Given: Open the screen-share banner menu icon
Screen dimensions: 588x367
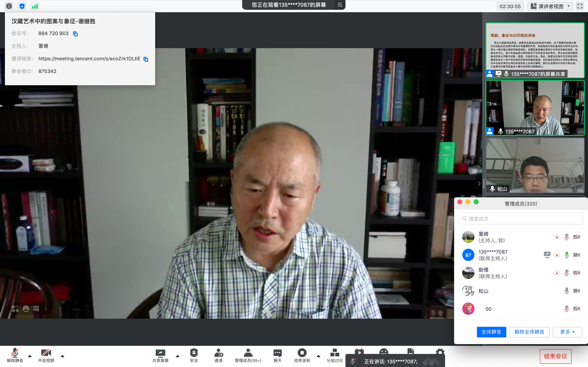Looking at the screenshot, I should coord(340,5).
